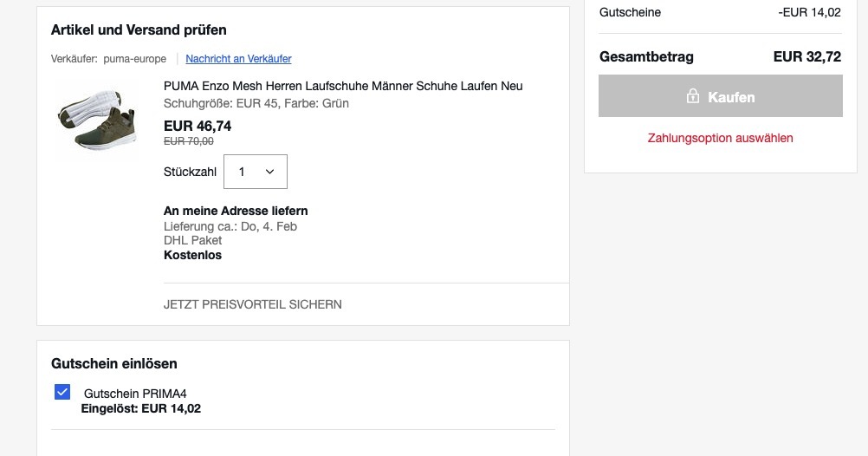
Task: Click the An meine Adresse liefern option
Action: 236,211
